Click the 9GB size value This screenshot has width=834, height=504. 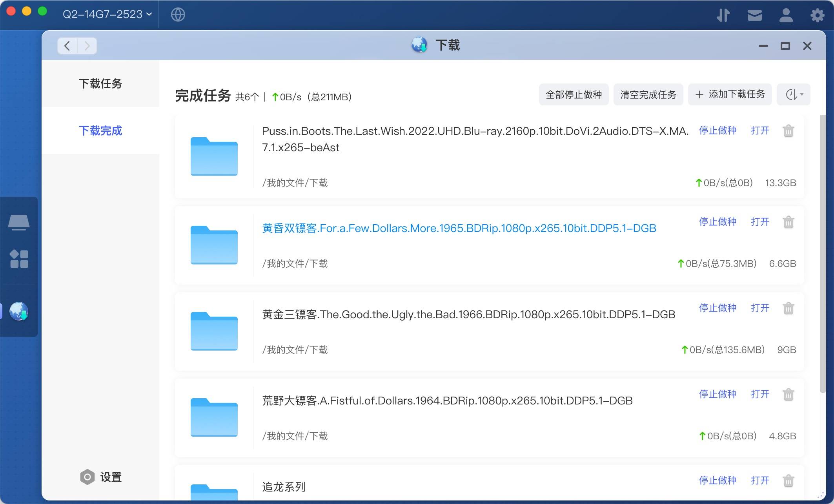click(787, 350)
